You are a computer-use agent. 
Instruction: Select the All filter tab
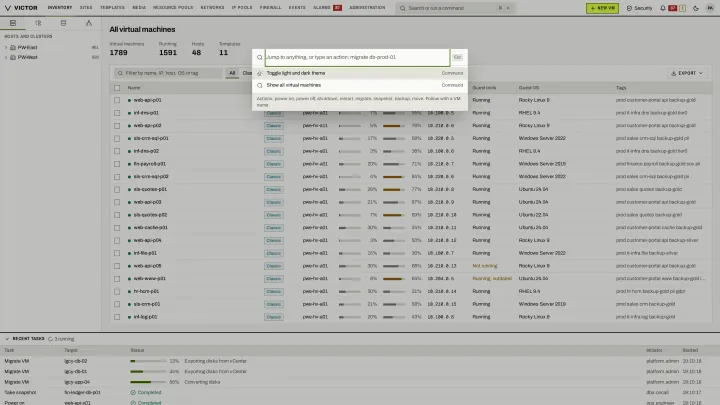coord(232,73)
